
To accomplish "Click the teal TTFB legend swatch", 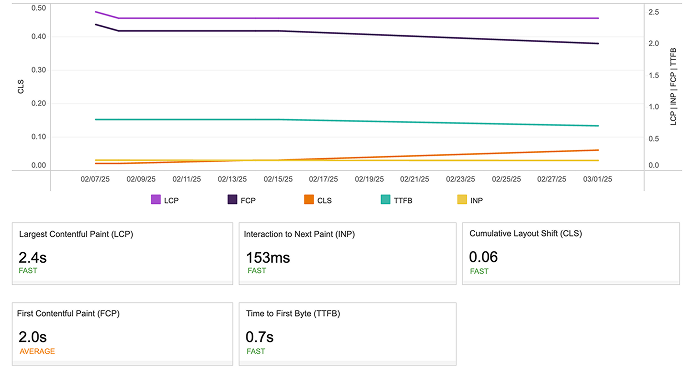I will [x=386, y=200].
